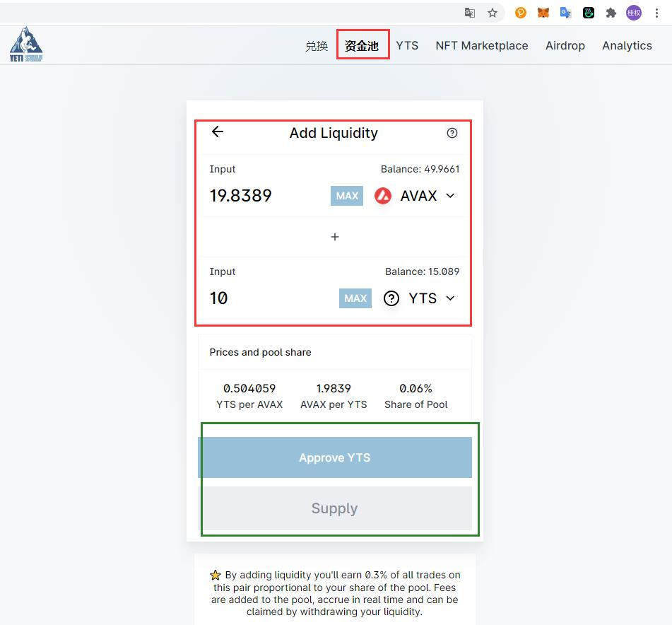This screenshot has height=625, width=672.
Task: Click the Balance: 15.089 text
Action: point(422,271)
